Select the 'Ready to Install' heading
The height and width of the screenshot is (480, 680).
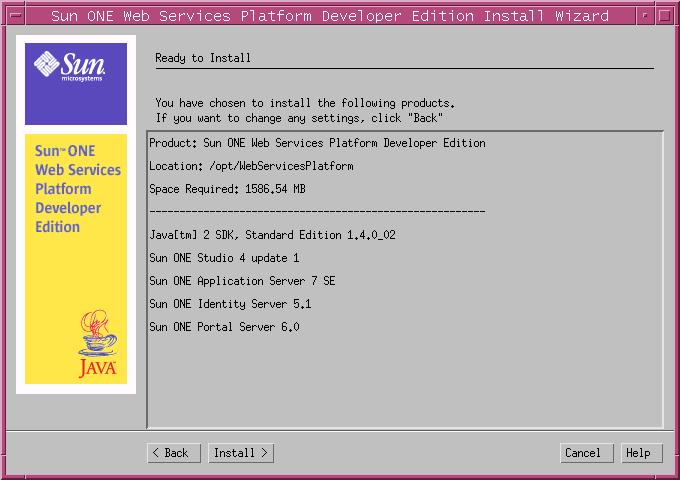tap(203, 58)
